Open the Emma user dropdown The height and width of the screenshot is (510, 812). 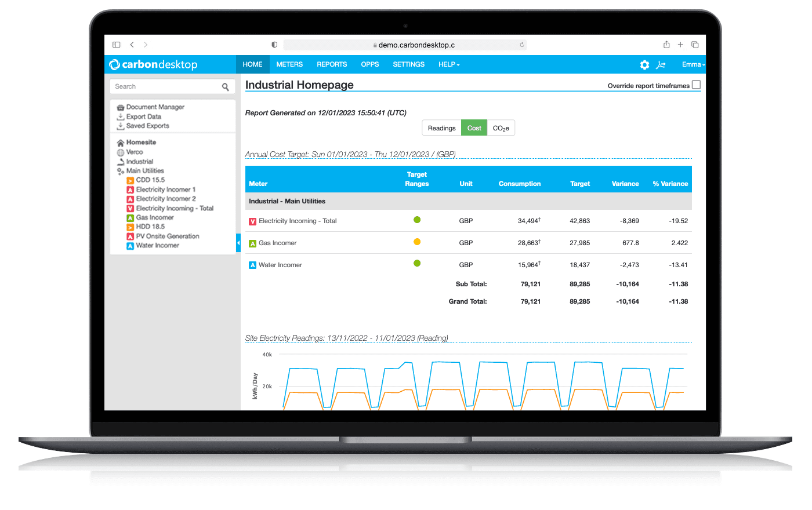(693, 64)
